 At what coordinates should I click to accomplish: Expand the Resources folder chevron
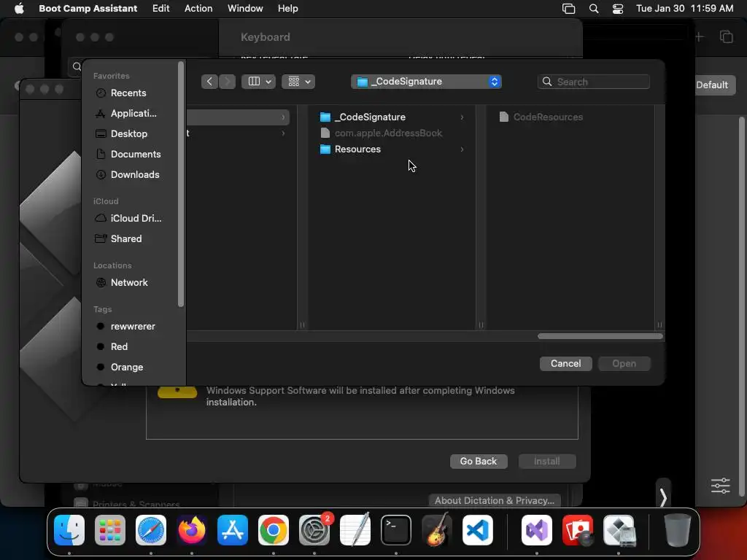[x=462, y=149]
